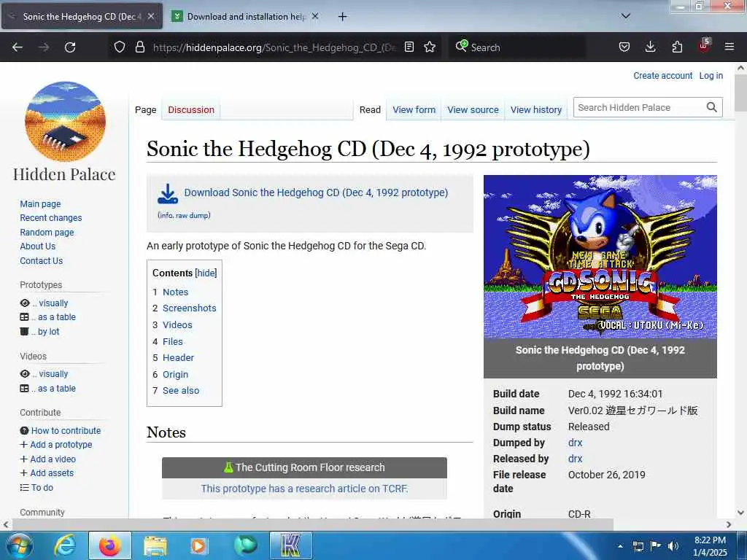Toggle reader view icon in address bar
This screenshot has width=747, height=560.
pos(409,47)
